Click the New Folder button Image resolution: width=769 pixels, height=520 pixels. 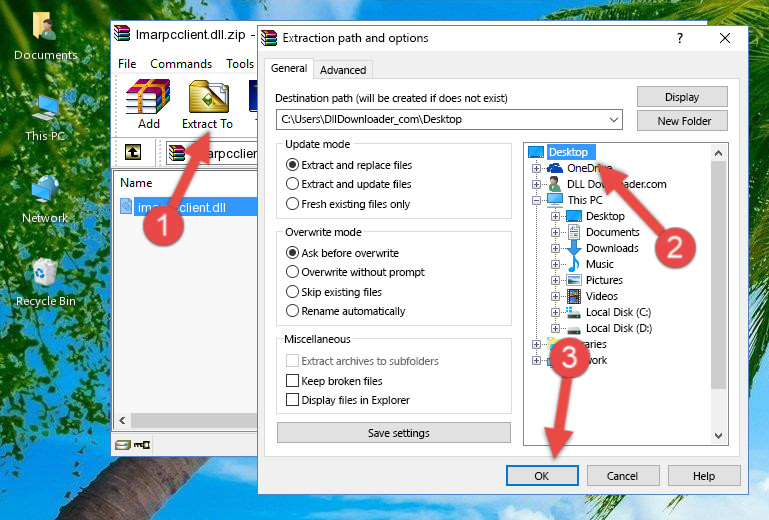click(x=682, y=121)
